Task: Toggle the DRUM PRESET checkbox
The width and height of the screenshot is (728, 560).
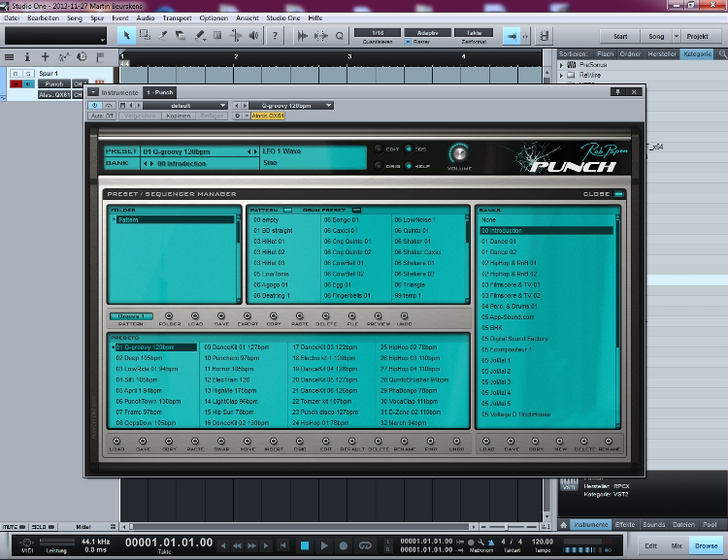Action: tap(356, 211)
